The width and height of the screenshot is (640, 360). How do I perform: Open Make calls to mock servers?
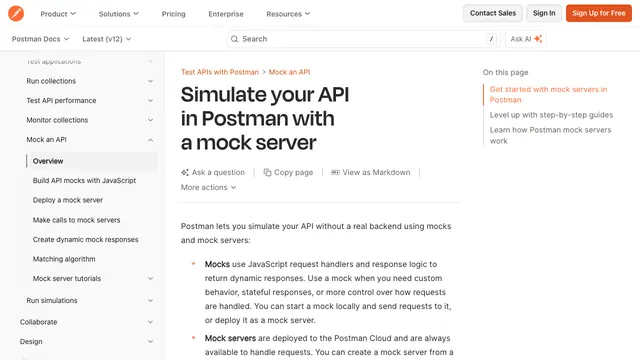click(x=76, y=220)
